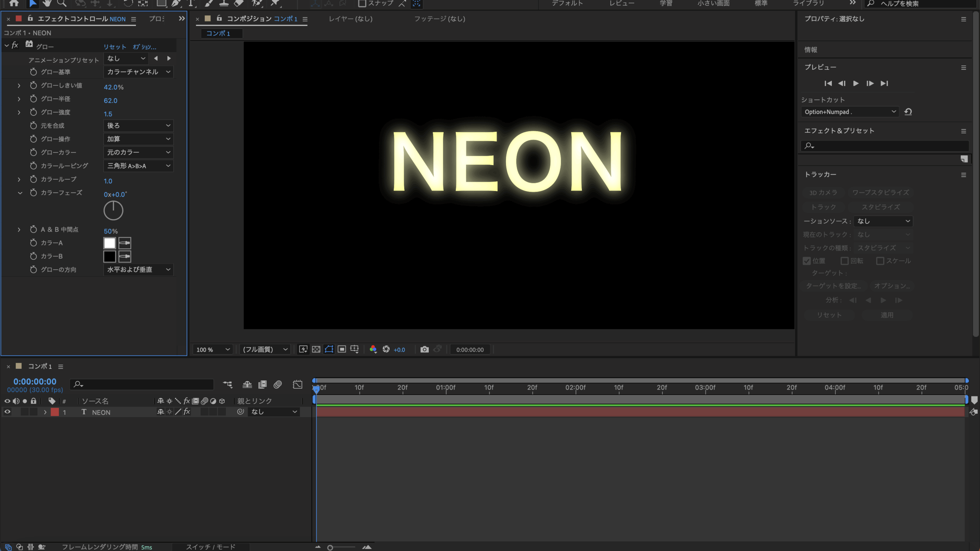Toggle transparency grid icon in viewer
This screenshot has height=551, width=980.
[316, 349]
